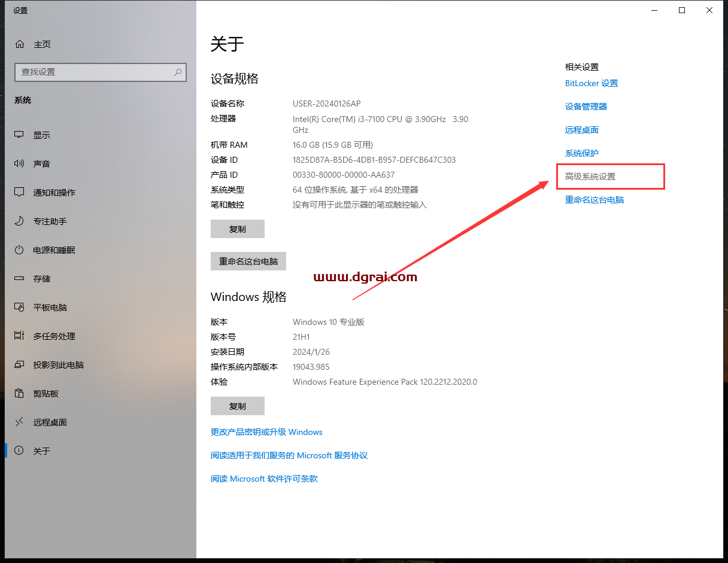Click the 显示 monitor icon
Viewport: 728px width, 563px height.
click(20, 135)
